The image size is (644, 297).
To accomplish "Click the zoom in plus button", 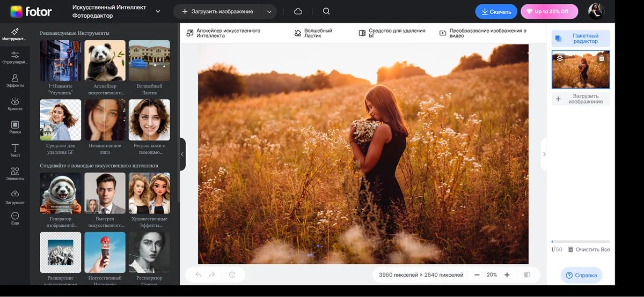I will point(507,274).
